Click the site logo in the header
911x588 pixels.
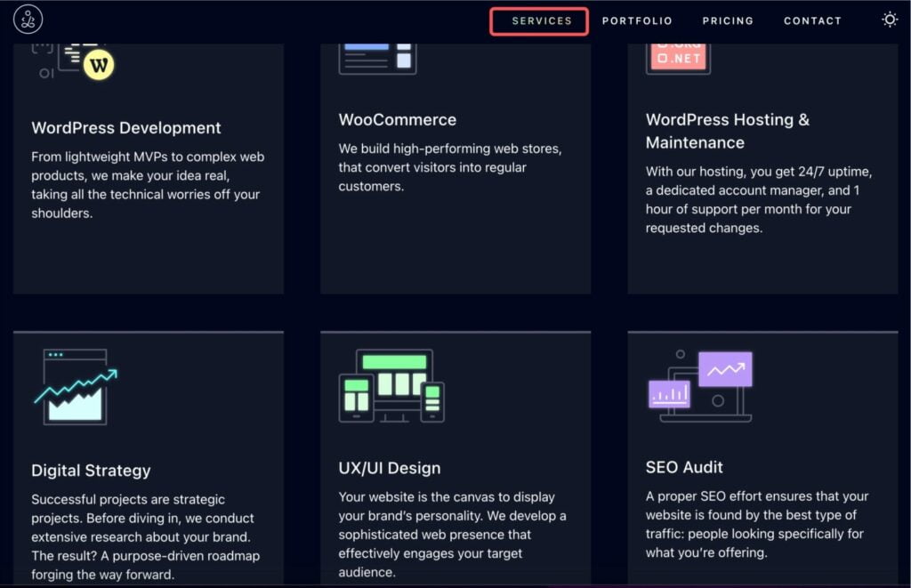(x=28, y=20)
